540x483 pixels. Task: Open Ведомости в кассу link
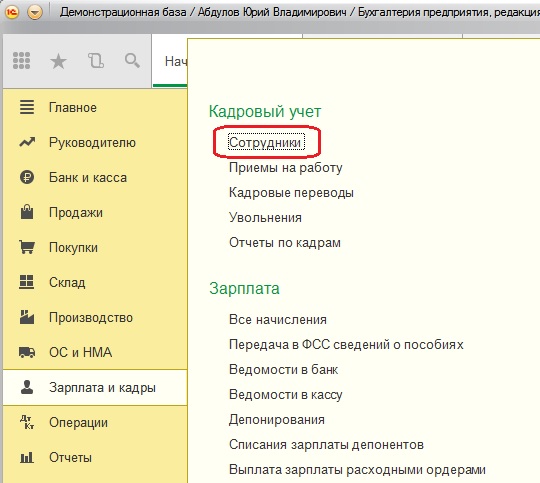coord(286,395)
